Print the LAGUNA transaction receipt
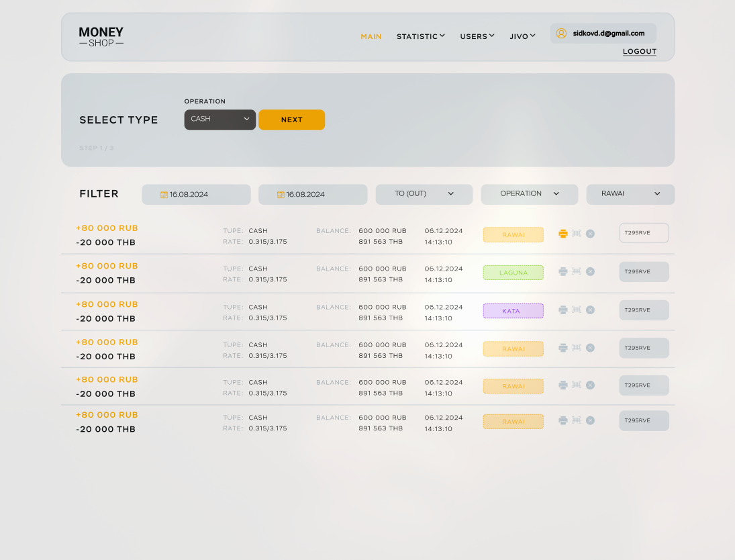This screenshot has height=560, width=735. [x=562, y=271]
